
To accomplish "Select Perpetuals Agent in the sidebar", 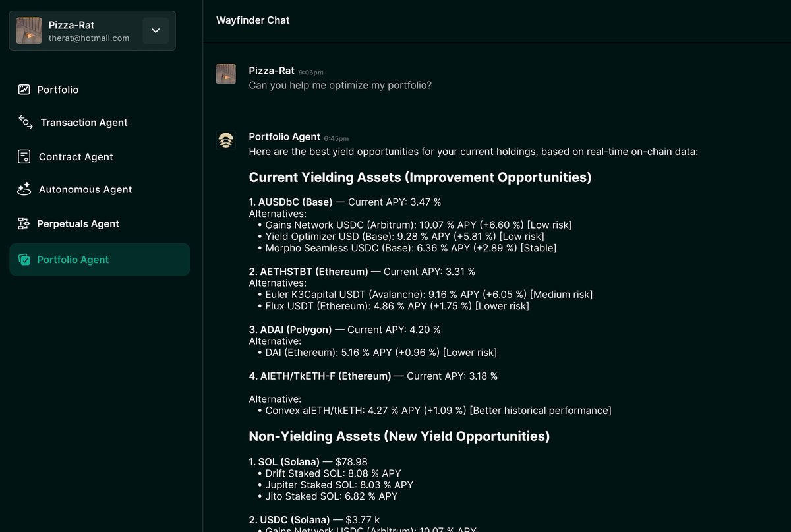I will (78, 224).
